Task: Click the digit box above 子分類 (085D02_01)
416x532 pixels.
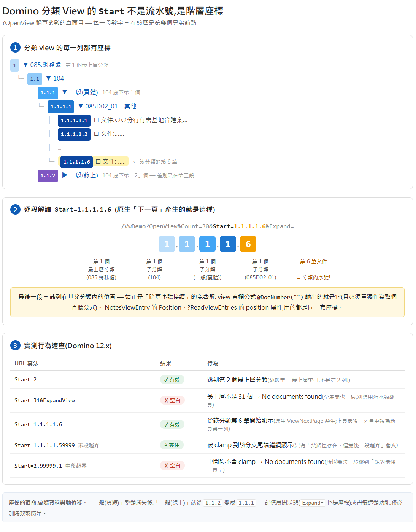Action: tap(228, 244)
